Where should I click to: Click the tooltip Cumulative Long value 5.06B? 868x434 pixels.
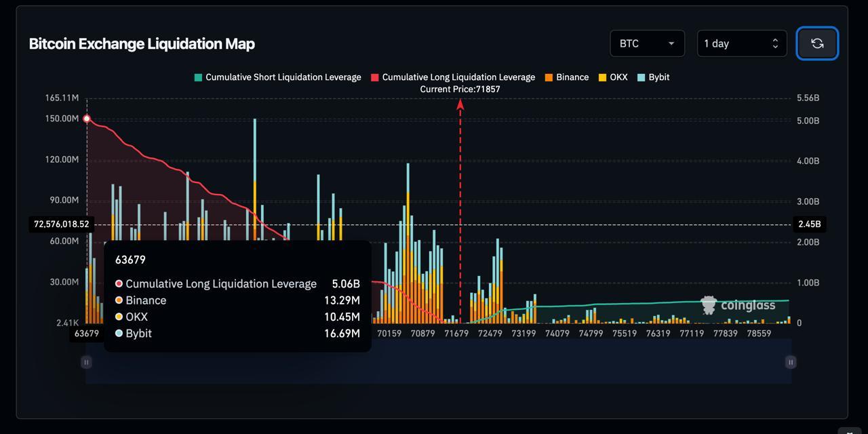[x=346, y=283]
